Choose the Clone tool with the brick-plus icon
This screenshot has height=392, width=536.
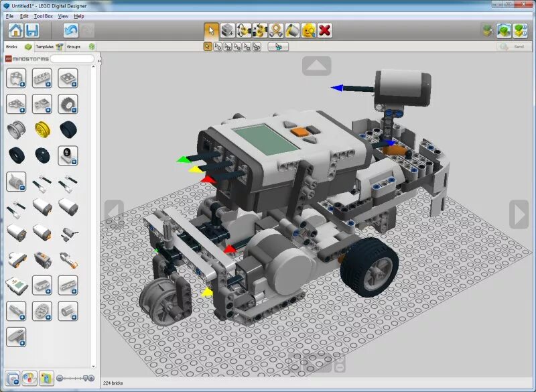click(227, 30)
